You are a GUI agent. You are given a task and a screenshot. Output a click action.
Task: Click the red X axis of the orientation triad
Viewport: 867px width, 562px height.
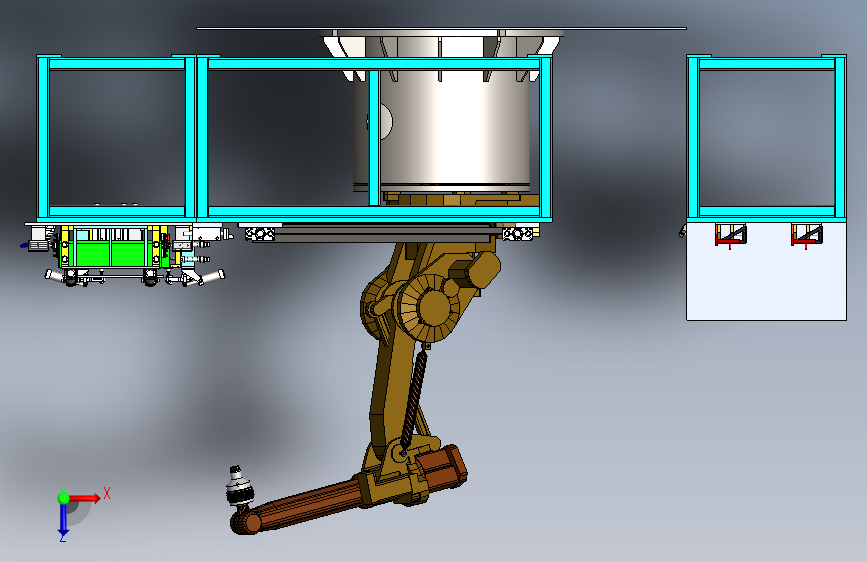coord(84,498)
